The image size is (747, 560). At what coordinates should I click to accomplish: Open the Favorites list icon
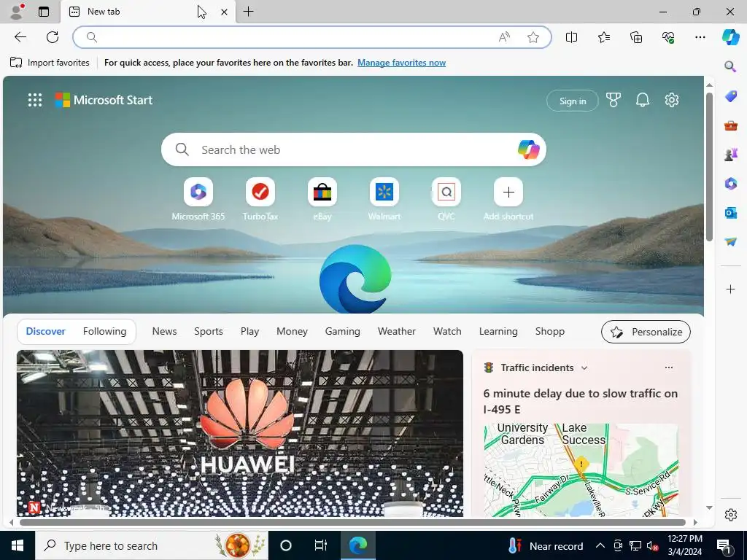(x=603, y=37)
